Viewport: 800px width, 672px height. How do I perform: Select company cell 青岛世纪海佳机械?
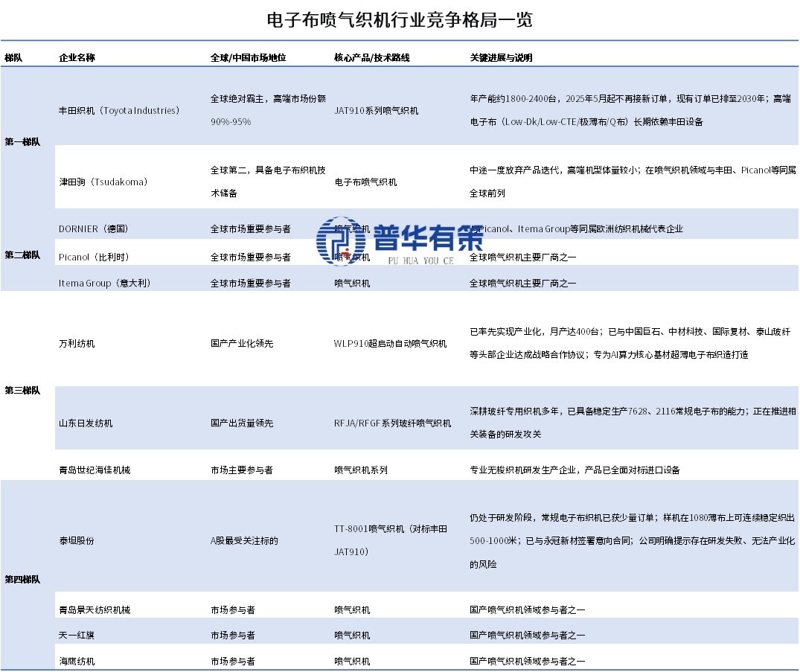pos(95,470)
